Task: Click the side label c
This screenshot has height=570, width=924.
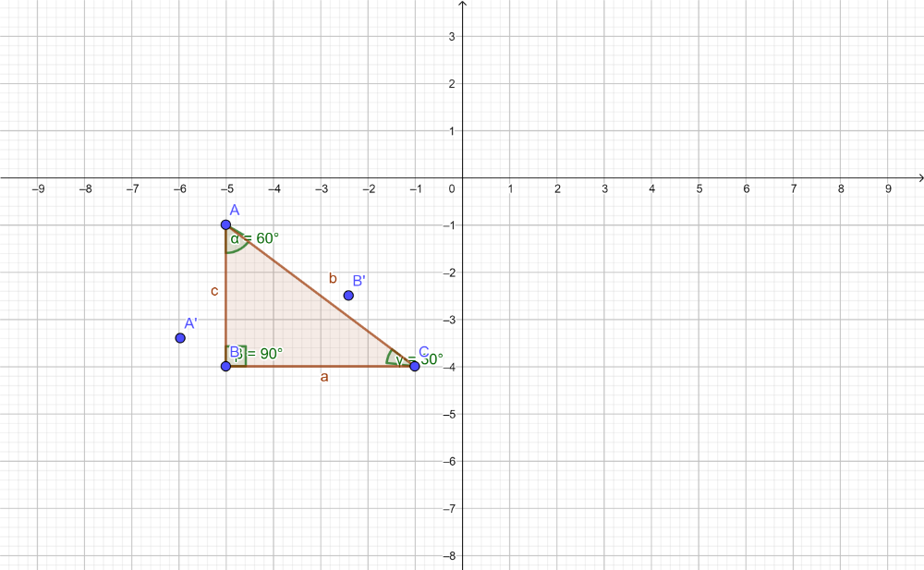Action: click(x=214, y=291)
